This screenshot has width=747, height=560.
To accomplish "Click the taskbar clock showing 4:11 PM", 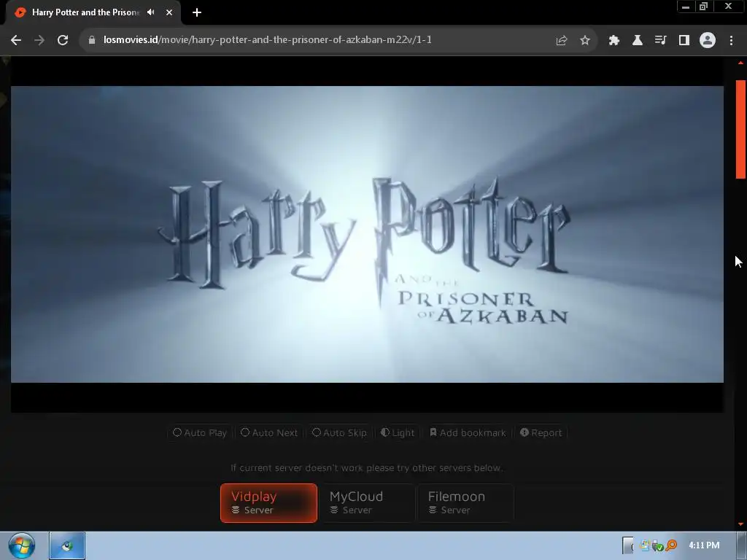I will (704, 545).
